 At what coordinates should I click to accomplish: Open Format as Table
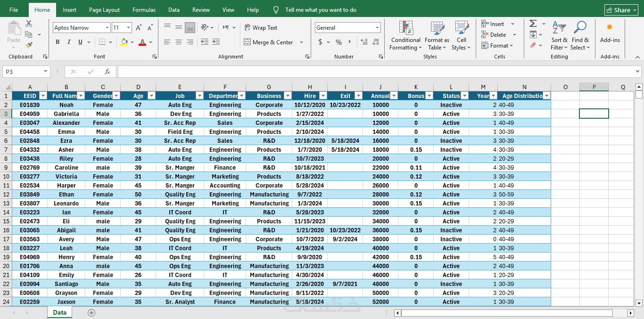(x=437, y=35)
